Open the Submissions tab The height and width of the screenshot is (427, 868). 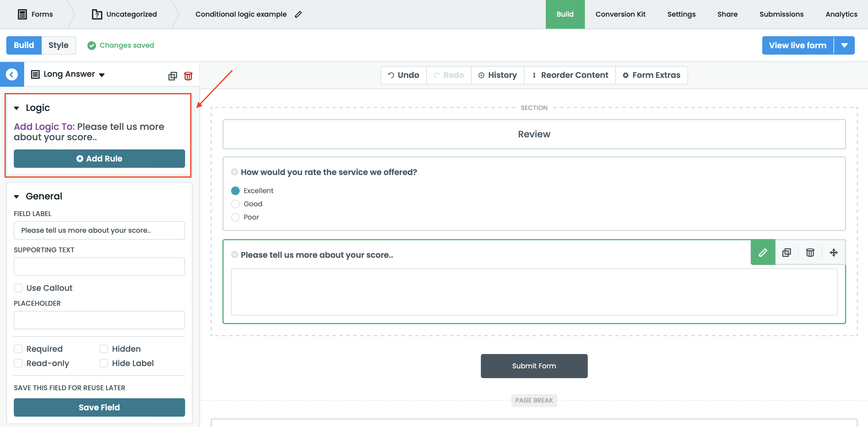[x=782, y=14]
